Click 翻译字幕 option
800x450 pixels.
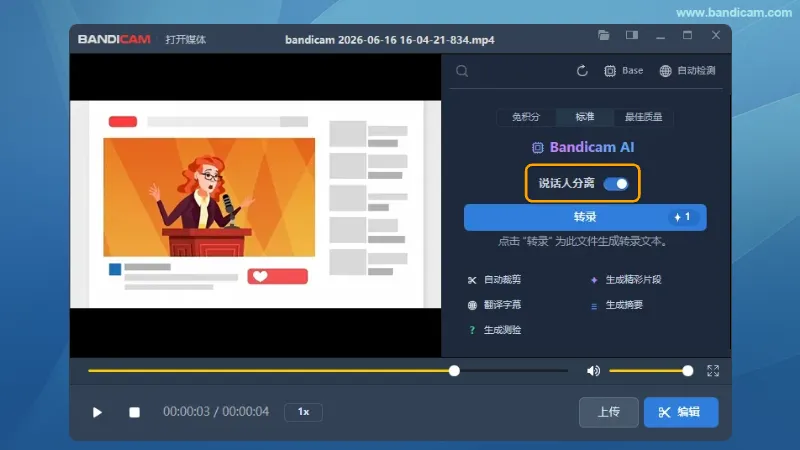tap(494, 305)
